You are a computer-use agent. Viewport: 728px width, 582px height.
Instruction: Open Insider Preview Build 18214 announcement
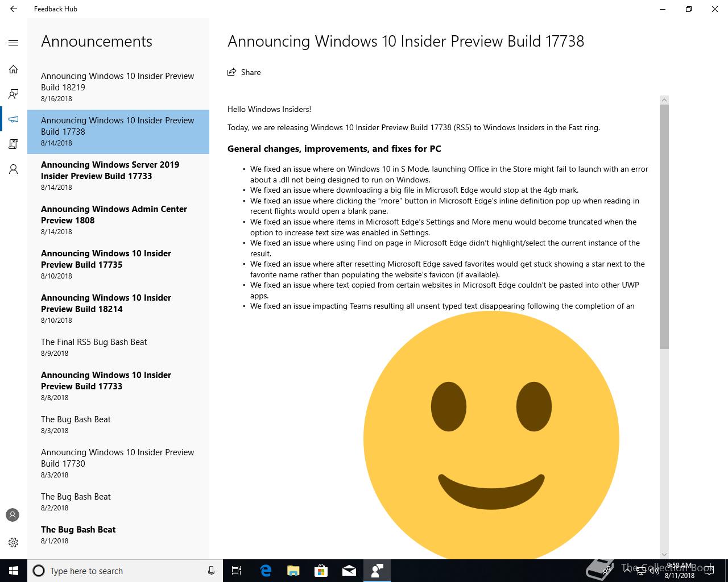click(118, 309)
